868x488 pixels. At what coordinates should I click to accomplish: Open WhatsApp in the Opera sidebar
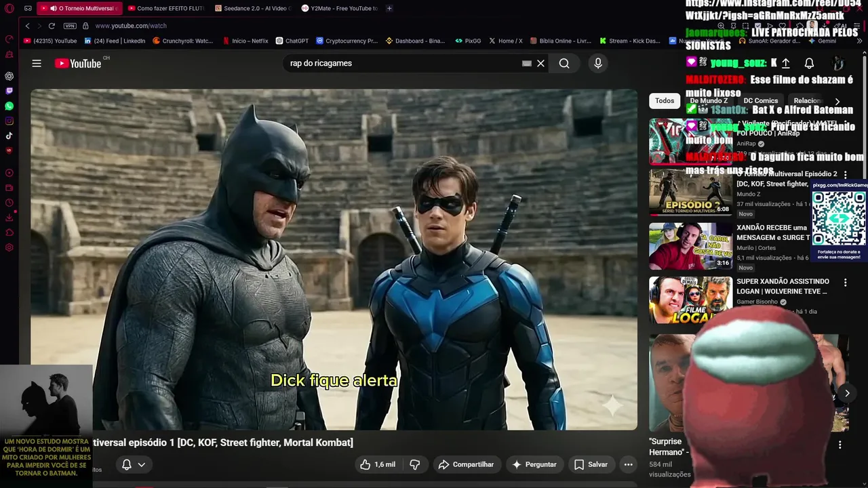click(9, 106)
